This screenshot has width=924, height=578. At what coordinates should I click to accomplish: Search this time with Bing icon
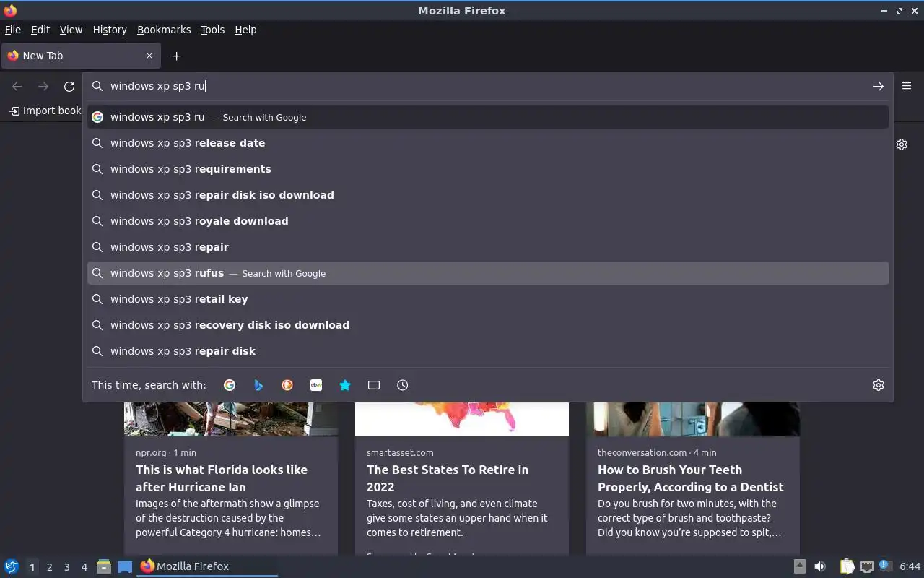(258, 385)
